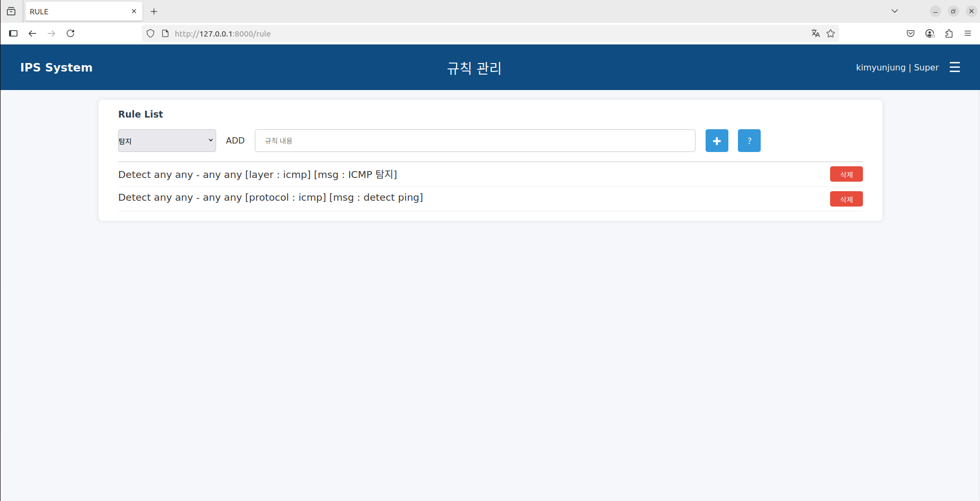980x501 pixels.
Task: Open the Firefox sidebar toggle icon
Action: 13,33
